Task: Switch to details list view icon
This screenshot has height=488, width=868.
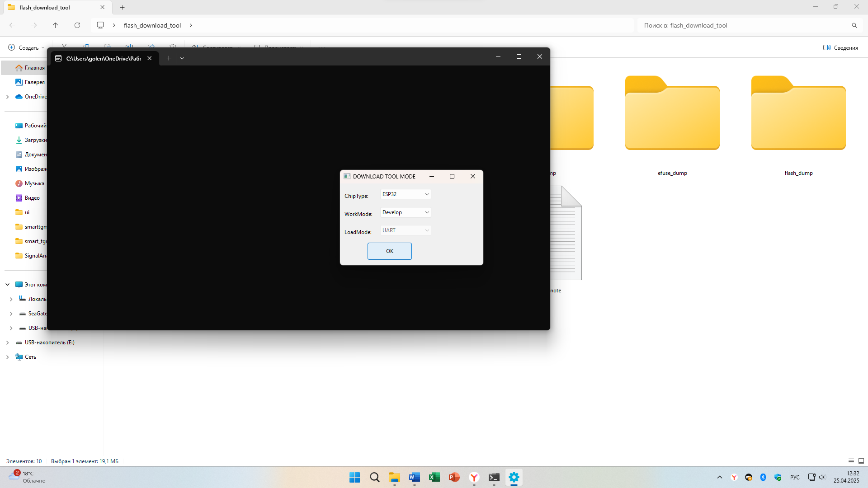Action: pyautogui.click(x=851, y=461)
